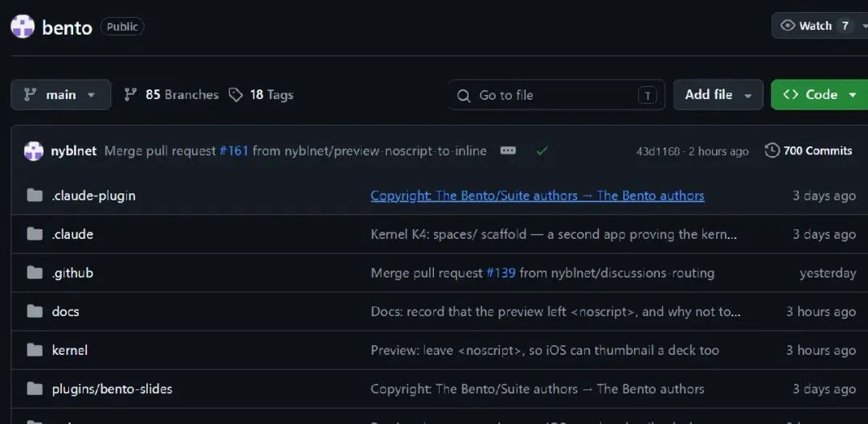Open the main branch dropdown
Screen dimensions: 868x424
tap(61, 95)
